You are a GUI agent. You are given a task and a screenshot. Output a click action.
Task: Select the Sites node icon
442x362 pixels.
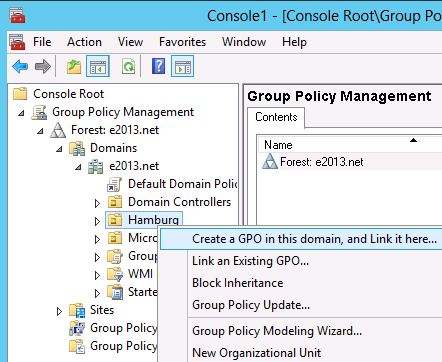(x=77, y=310)
